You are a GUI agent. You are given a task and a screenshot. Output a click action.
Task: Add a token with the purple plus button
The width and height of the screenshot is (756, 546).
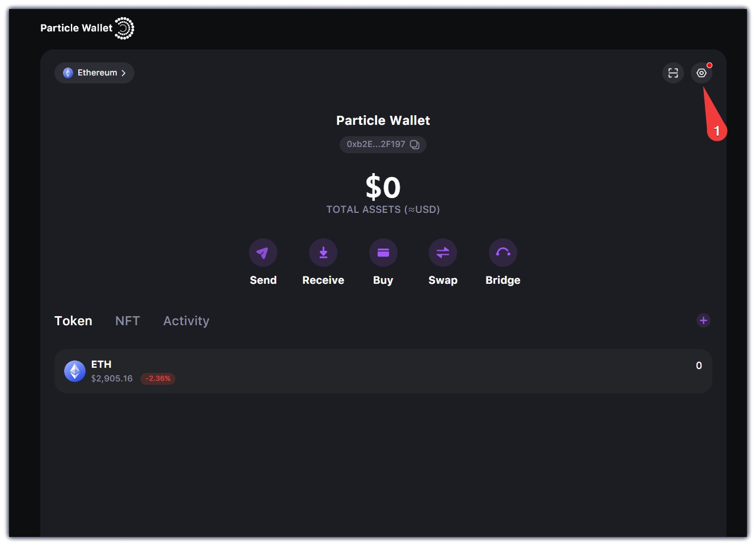pyautogui.click(x=703, y=321)
